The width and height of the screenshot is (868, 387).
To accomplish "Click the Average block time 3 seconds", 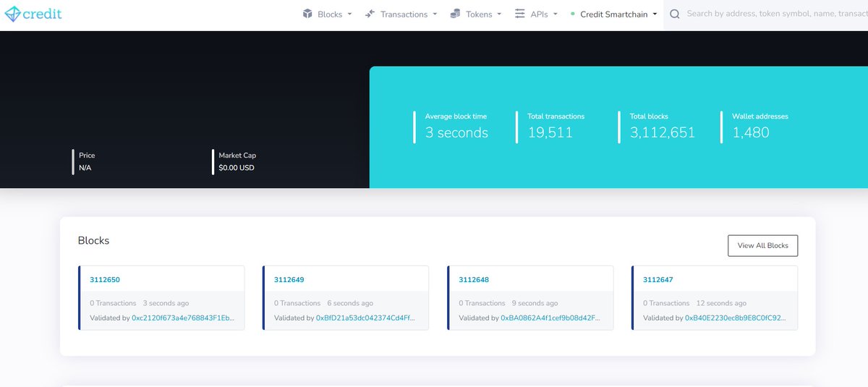I will tap(456, 133).
